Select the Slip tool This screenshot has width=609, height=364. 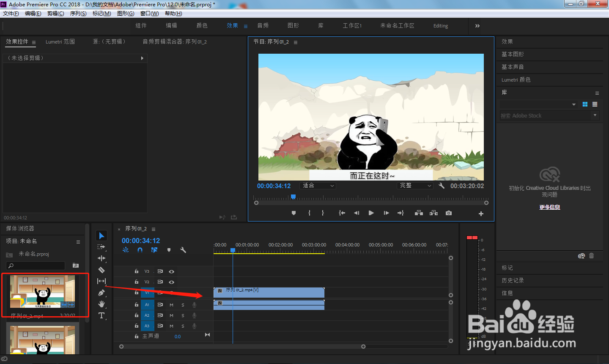tap(101, 281)
